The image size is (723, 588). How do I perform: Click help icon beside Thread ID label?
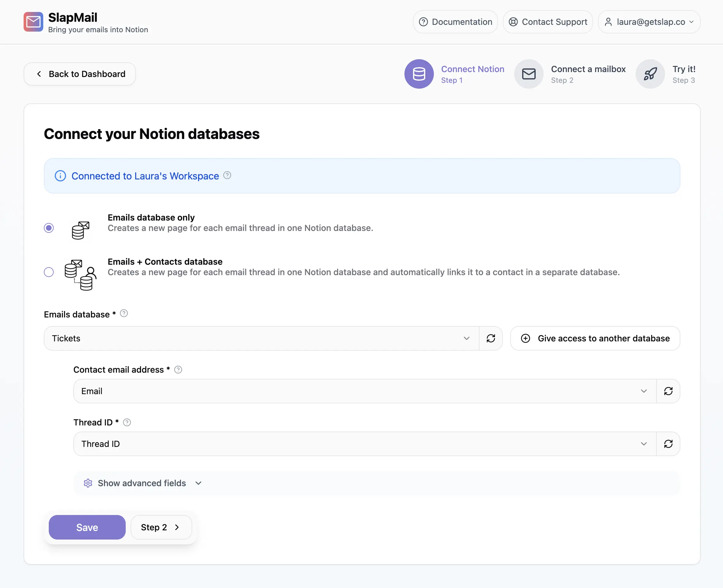[127, 422]
